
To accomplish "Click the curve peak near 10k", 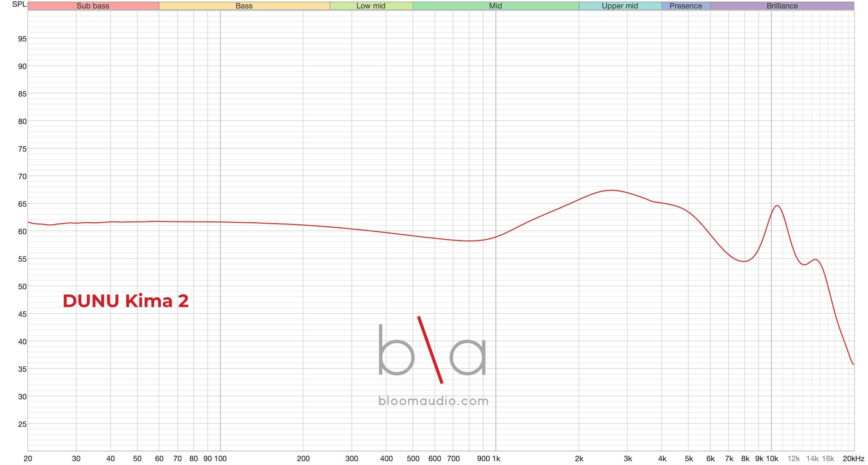I will click(x=777, y=206).
